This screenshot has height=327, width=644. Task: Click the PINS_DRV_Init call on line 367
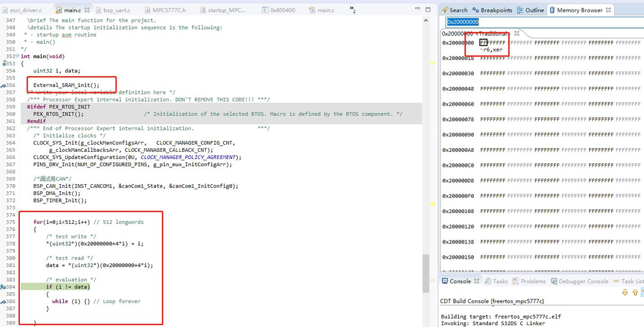[133, 165]
